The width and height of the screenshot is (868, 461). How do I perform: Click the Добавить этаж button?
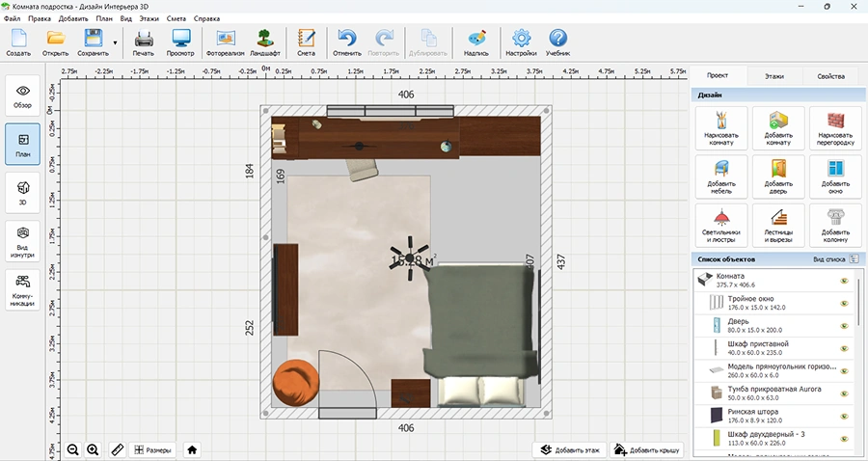pyautogui.click(x=569, y=449)
